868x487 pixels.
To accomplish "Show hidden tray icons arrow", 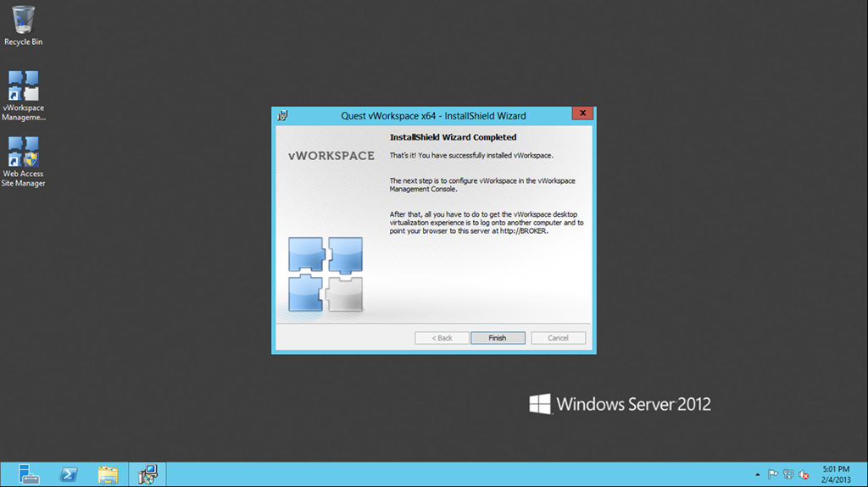I will coord(757,474).
